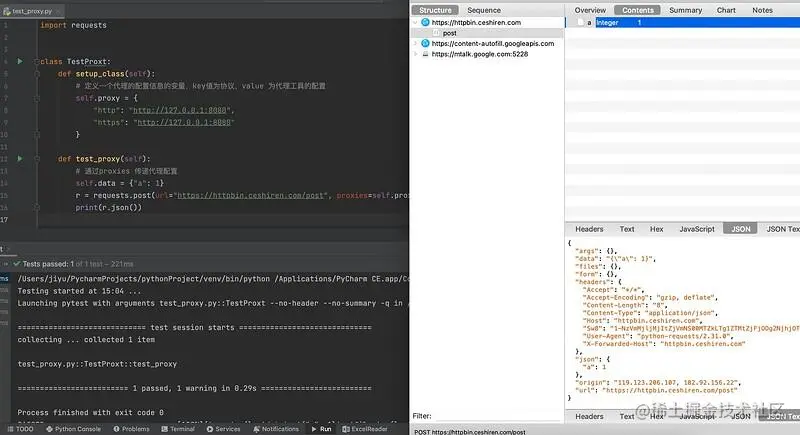Open the Summary tab
Image resolution: width=800 pixels, height=435 pixels.
(685, 10)
